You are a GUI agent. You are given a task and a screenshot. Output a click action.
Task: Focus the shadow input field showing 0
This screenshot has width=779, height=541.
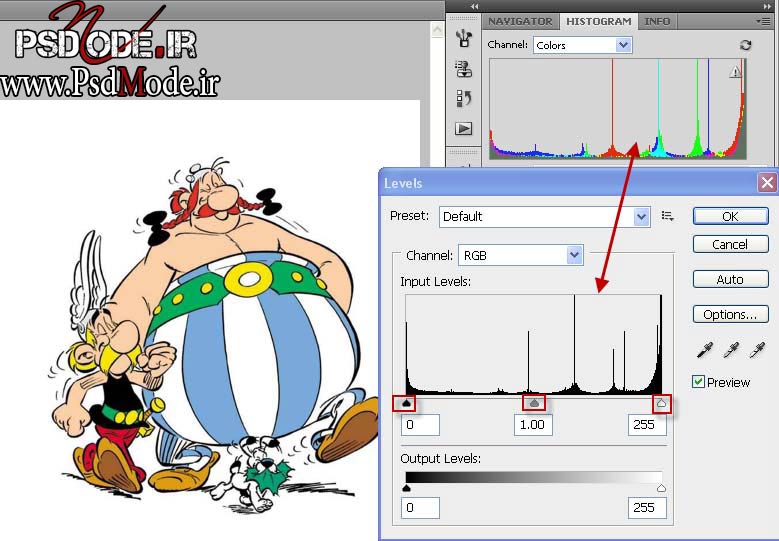pyautogui.click(x=420, y=425)
